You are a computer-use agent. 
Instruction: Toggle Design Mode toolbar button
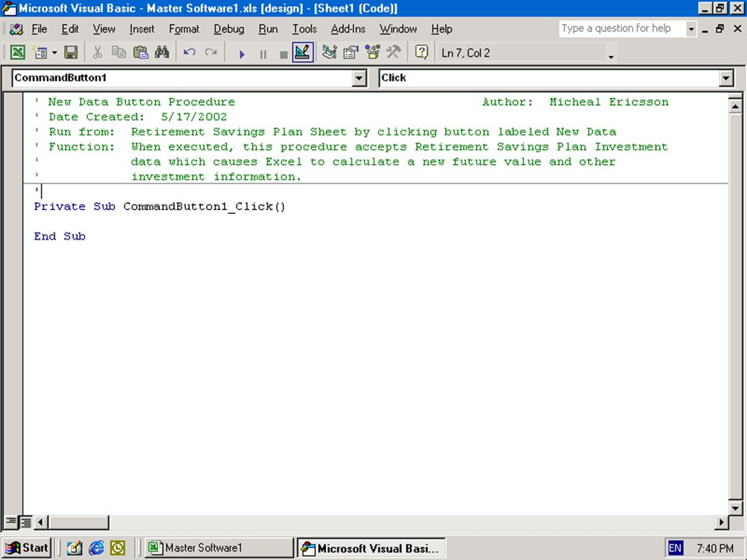303,52
